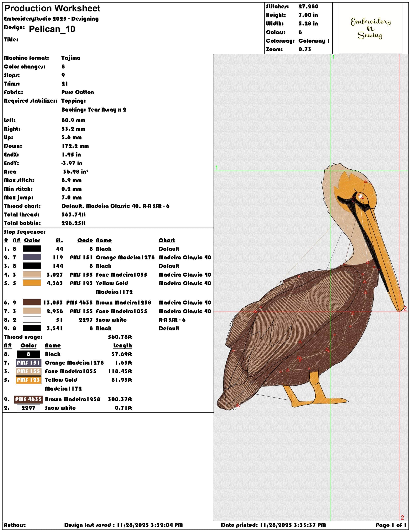
Task: Click the purple-gray swatch in stop 2
Action: [x=32, y=257]
